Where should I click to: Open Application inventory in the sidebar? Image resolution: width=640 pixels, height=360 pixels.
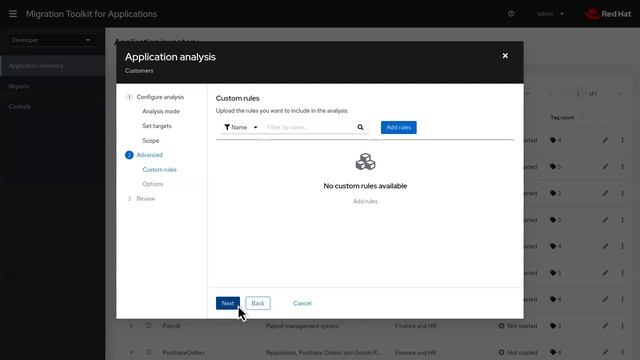click(52, 66)
